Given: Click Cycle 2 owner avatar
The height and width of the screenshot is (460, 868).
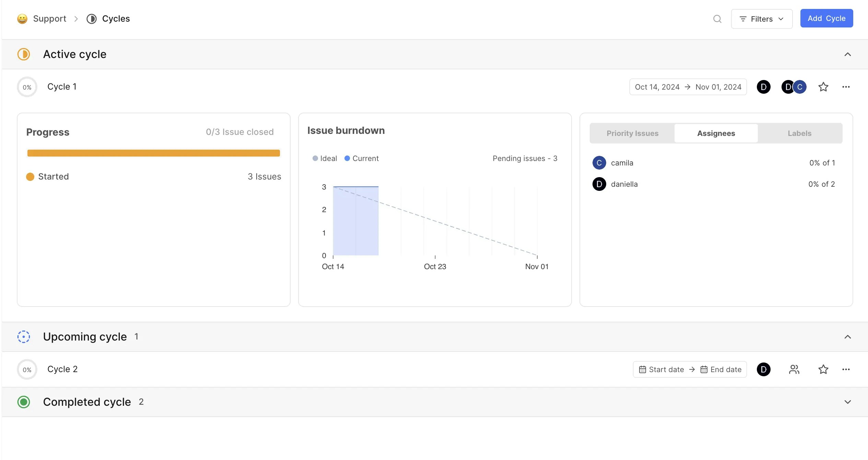Looking at the screenshot, I should [763, 369].
